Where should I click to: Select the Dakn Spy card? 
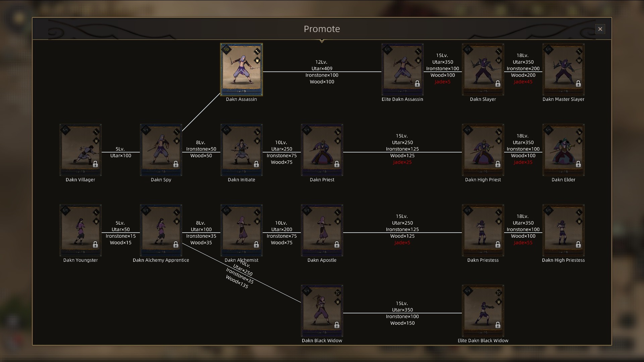click(161, 150)
